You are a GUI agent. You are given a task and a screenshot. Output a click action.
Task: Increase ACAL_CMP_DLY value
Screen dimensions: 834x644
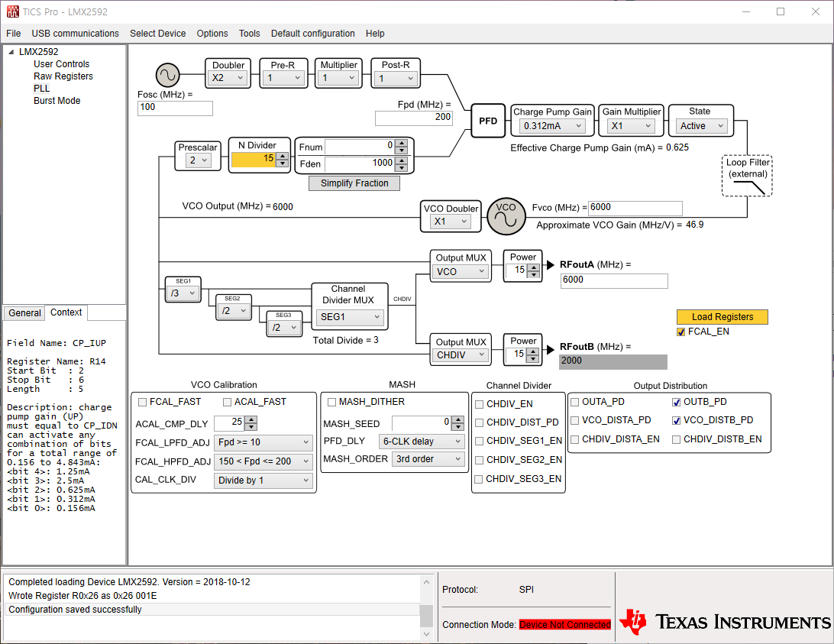251,420
